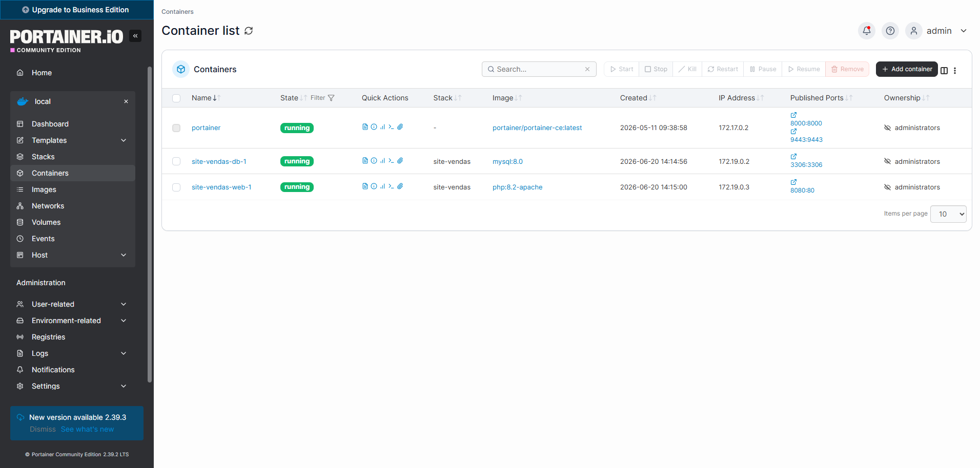
Task: Click the notifications bell icon
Action: coord(867,31)
